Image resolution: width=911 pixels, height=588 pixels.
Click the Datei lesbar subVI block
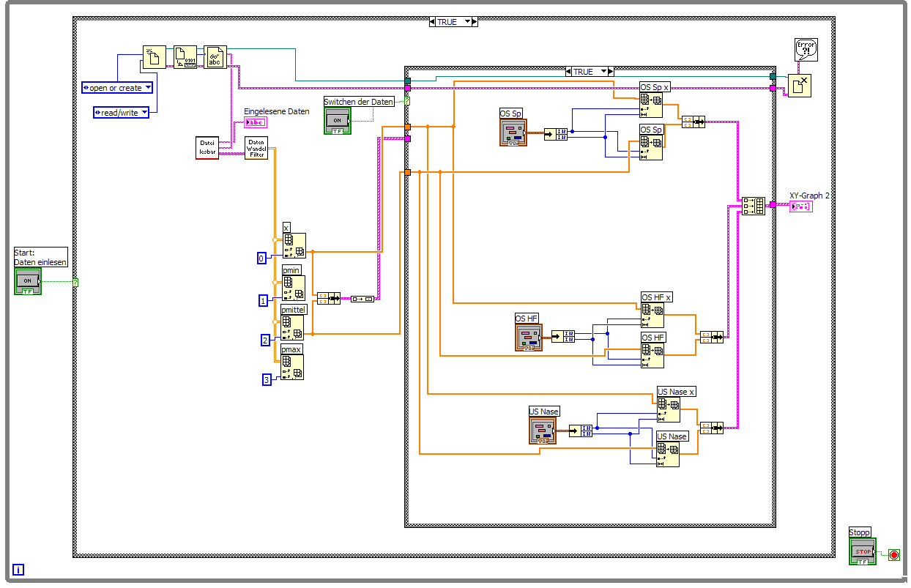(x=207, y=148)
